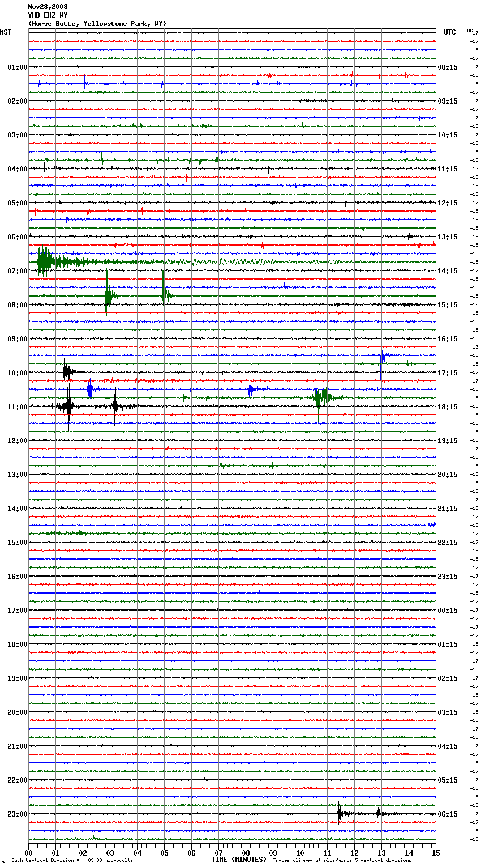Click the 04:15 UTC time label

[448, 746]
